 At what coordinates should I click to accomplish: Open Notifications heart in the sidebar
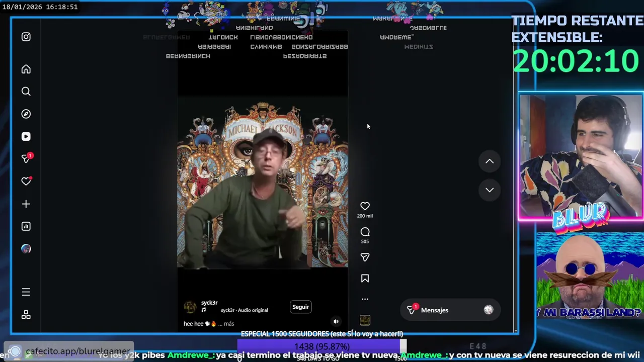coord(26,181)
